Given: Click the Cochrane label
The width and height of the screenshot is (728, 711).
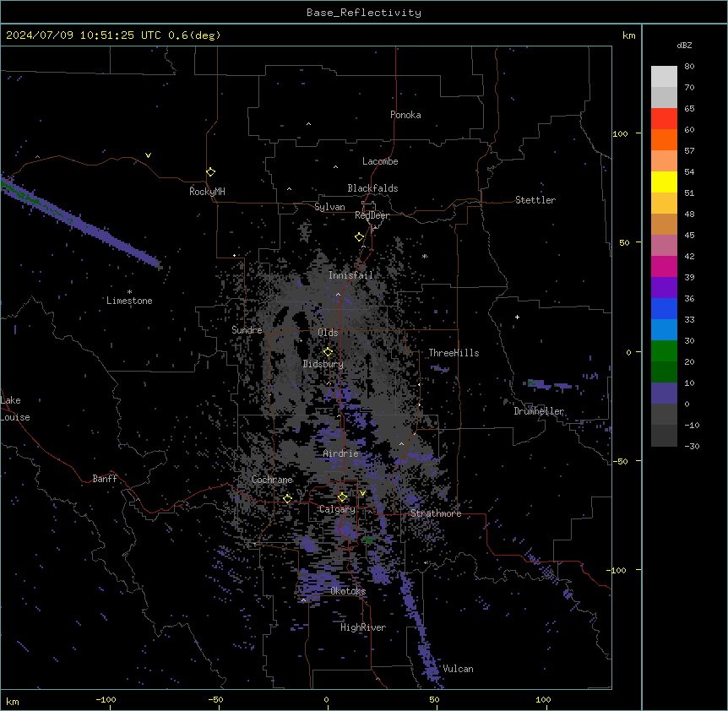Looking at the screenshot, I should click(272, 480).
